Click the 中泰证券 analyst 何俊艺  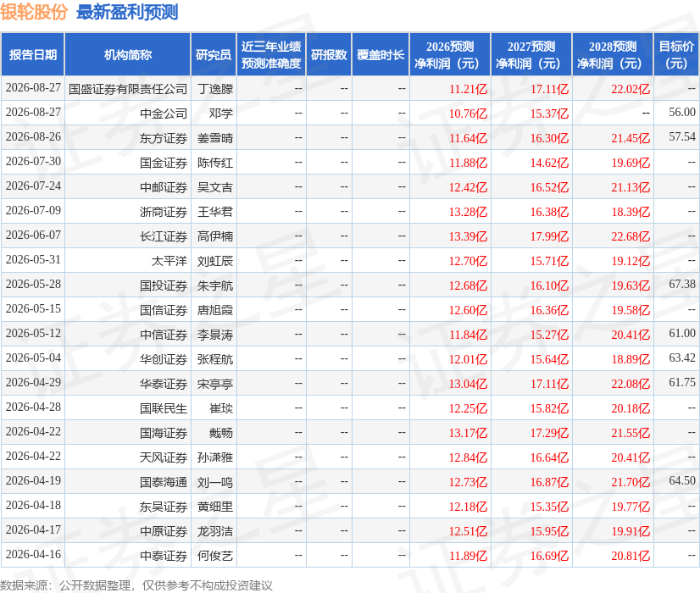tap(215, 556)
